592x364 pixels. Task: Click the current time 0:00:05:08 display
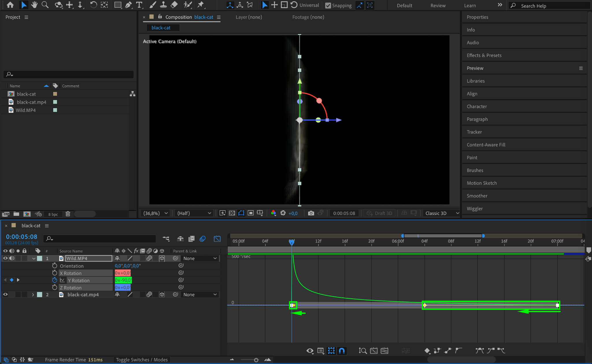pos(22,237)
